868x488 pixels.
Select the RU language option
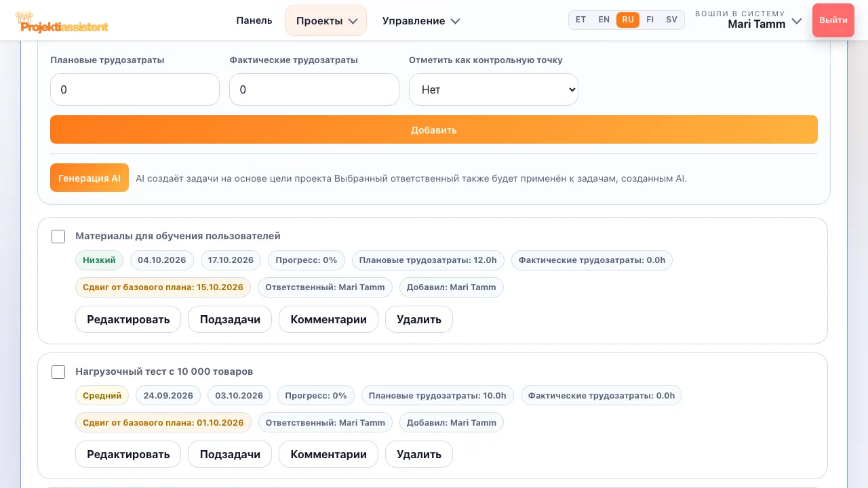pyautogui.click(x=628, y=20)
